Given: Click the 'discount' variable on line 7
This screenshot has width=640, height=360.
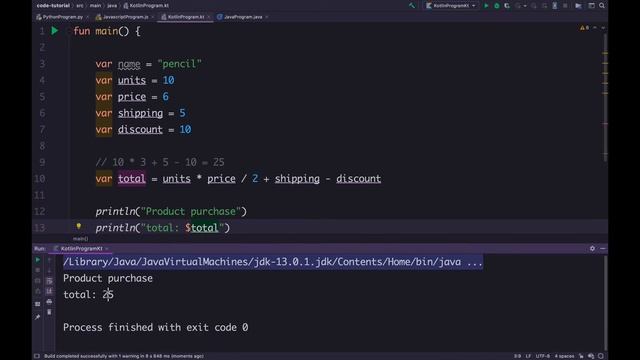Looking at the screenshot, I should pyautogui.click(x=140, y=130).
